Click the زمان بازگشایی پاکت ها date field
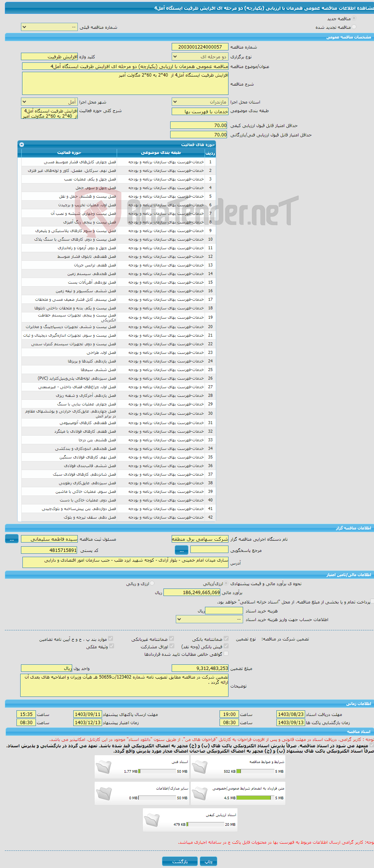This screenshot has height=868, width=374. [291, 722]
